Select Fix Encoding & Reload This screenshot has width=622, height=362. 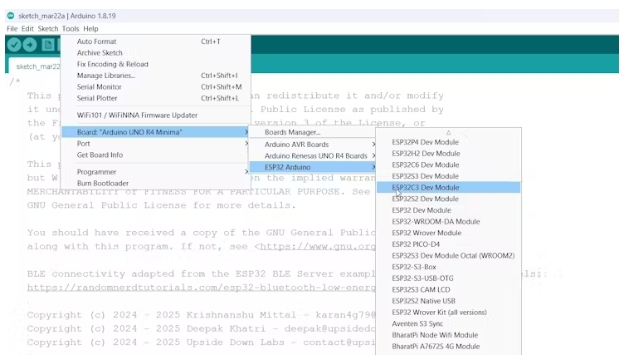156,64
